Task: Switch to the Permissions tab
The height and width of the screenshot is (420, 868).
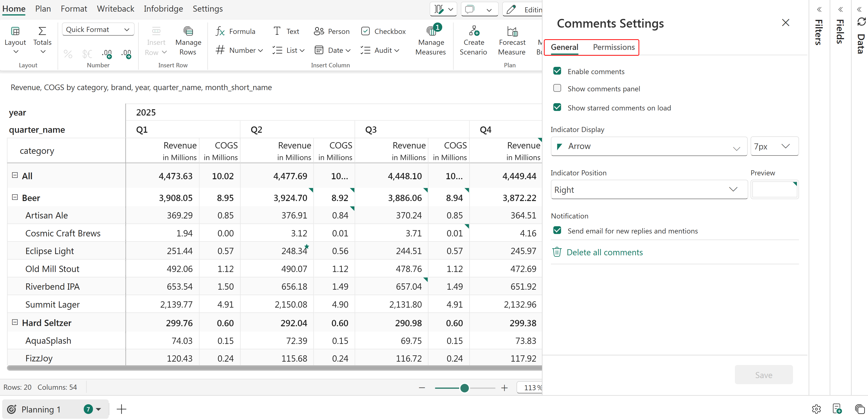Action: (x=613, y=47)
